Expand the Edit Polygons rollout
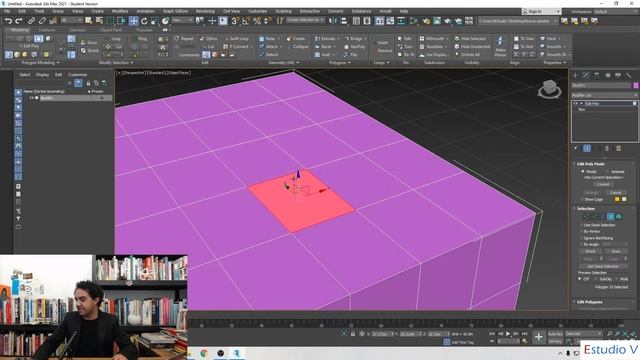Viewport: 640px width, 360px height. pyautogui.click(x=589, y=302)
